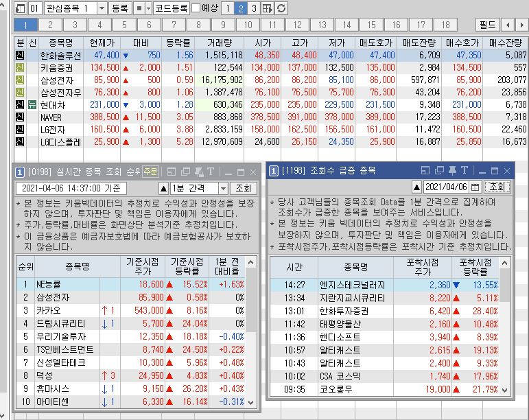Image resolution: width=529 pixels, height=420 pixels.
Task: Click the 2021/04/06 date field
Action: click(x=446, y=187)
